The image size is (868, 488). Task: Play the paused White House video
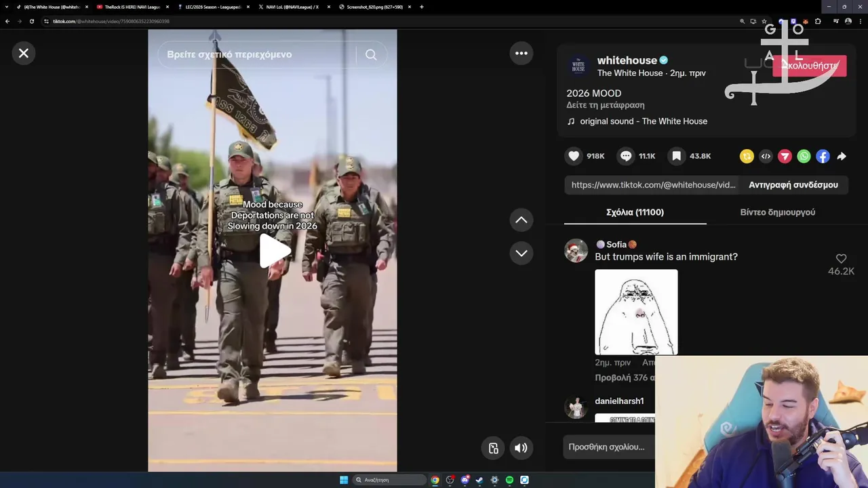[x=275, y=251]
